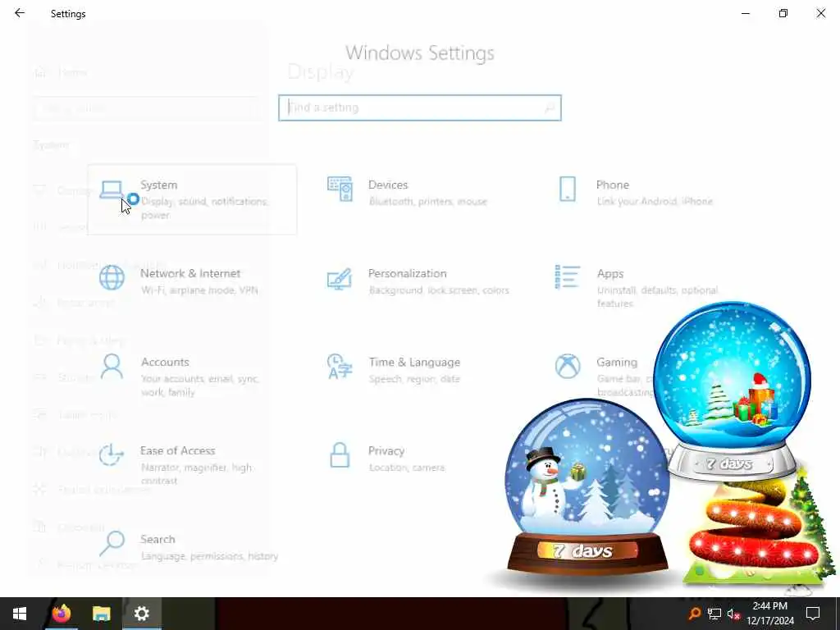Image resolution: width=840 pixels, height=630 pixels.
Task: Click the Ease of Access title
Action: pos(177,450)
